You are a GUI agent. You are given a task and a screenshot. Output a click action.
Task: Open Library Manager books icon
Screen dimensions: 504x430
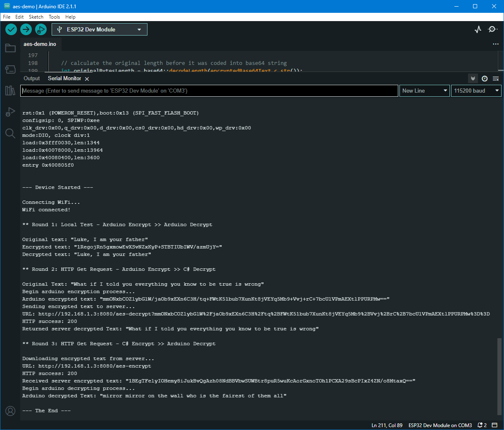[10, 91]
